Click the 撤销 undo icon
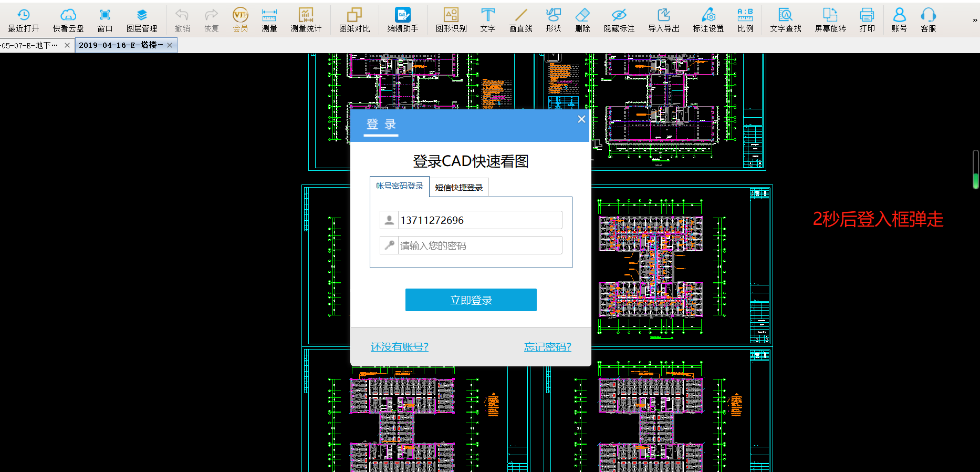Image resolution: width=980 pixels, height=472 pixels. 182,20
